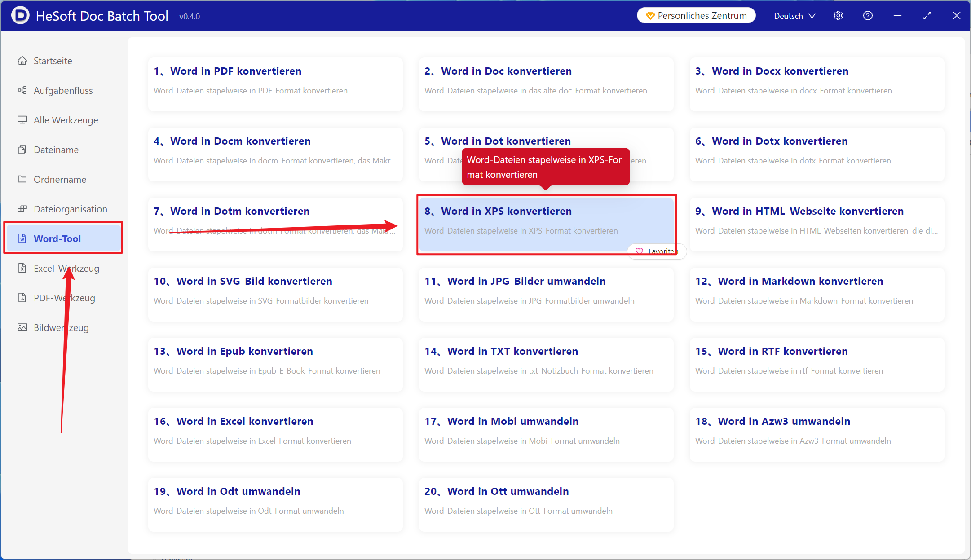Open the settings gear icon
The width and height of the screenshot is (971, 560).
(x=838, y=16)
